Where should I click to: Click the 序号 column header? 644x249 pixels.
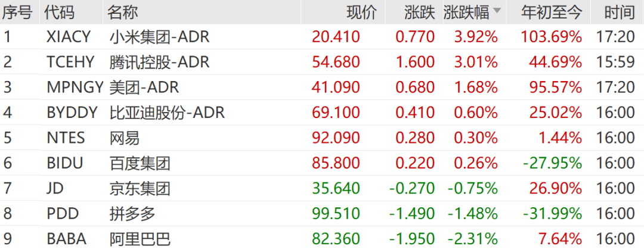click(19, 12)
